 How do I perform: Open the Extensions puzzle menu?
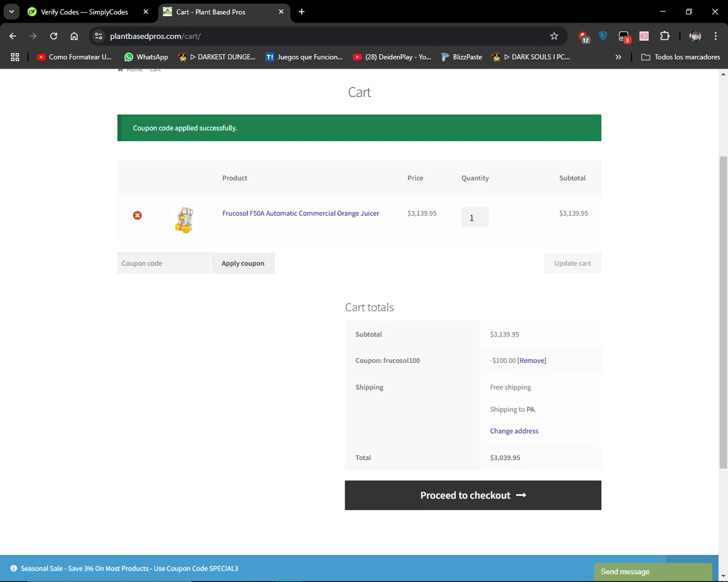(665, 36)
